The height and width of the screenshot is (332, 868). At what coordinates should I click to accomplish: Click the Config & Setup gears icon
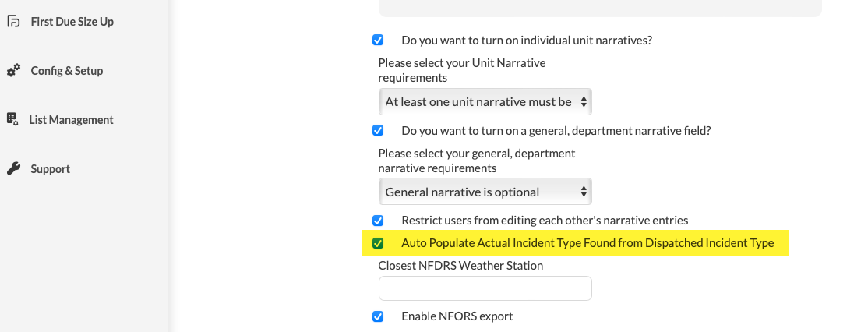pos(14,70)
